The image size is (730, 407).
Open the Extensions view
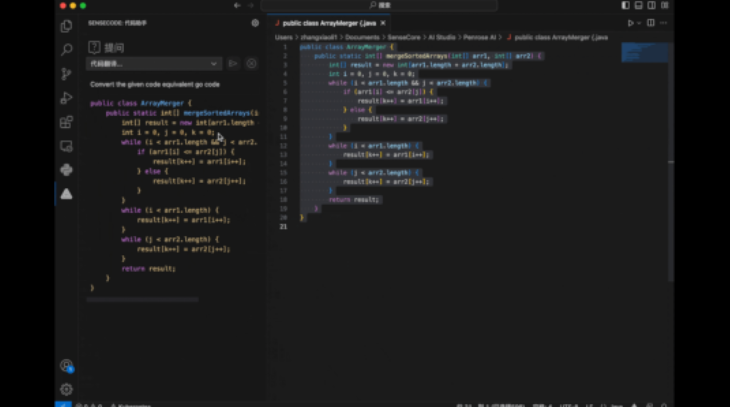pyautogui.click(x=67, y=122)
